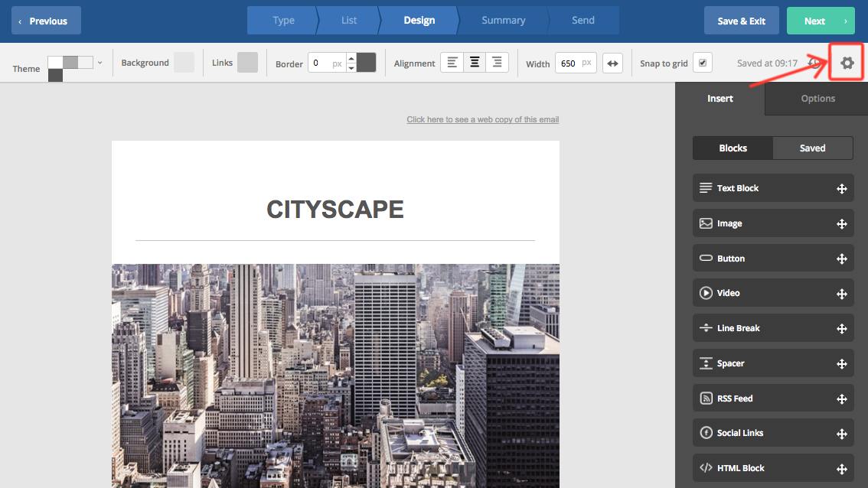Open the web copy link
868x488 pixels.
(482, 119)
